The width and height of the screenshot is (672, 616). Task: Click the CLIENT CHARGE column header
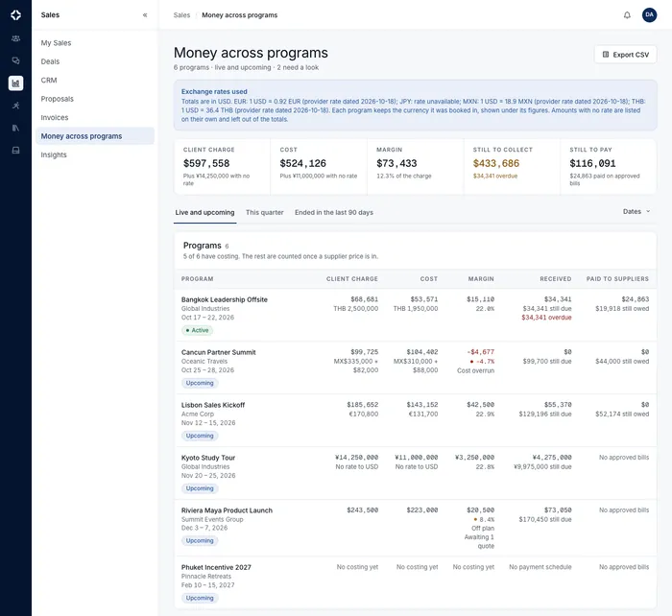coord(352,279)
